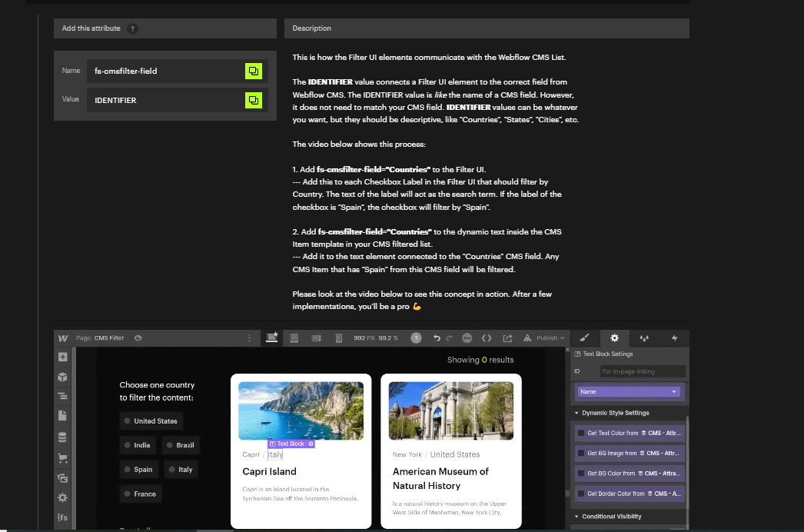Enable Get Text Color from CMS checkbox

(x=581, y=433)
